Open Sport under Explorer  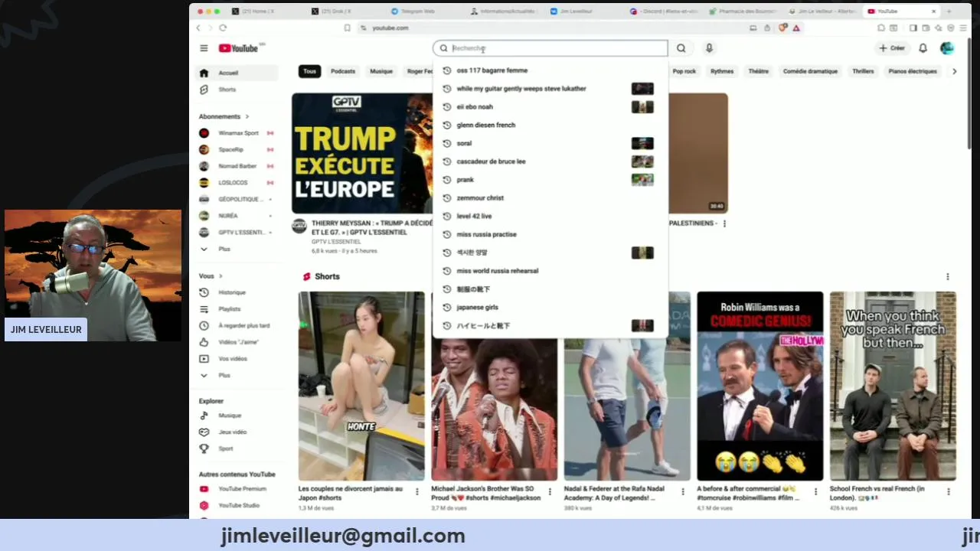[237, 448]
